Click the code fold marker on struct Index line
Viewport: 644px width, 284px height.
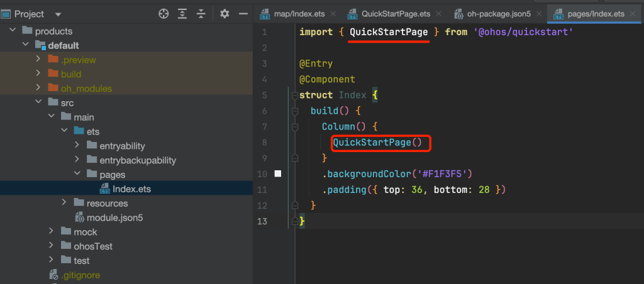pyautogui.click(x=294, y=96)
